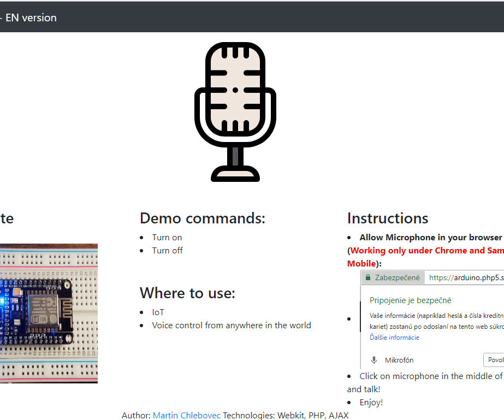Click the Instructions heading

[387, 218]
